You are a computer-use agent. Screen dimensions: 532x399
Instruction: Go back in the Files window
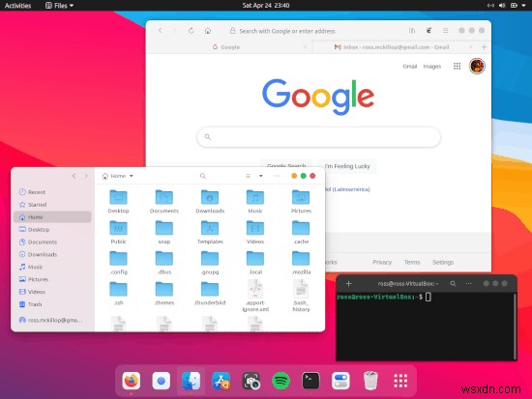(74, 176)
